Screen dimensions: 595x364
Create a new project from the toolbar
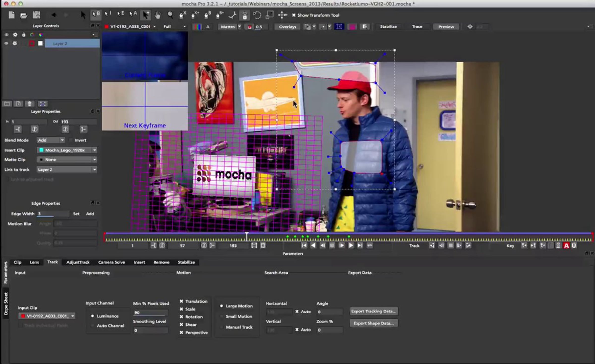pos(11,15)
